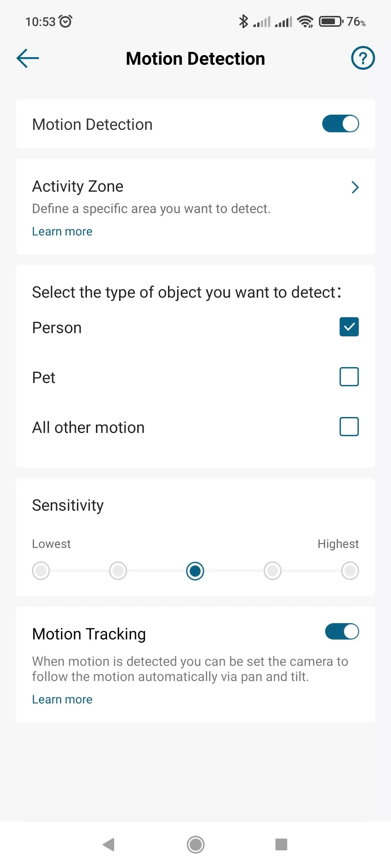Select the second sensitivity level dot

[118, 571]
